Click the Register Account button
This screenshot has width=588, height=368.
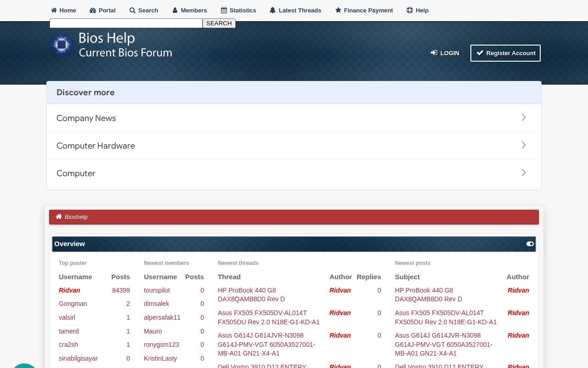pos(505,53)
